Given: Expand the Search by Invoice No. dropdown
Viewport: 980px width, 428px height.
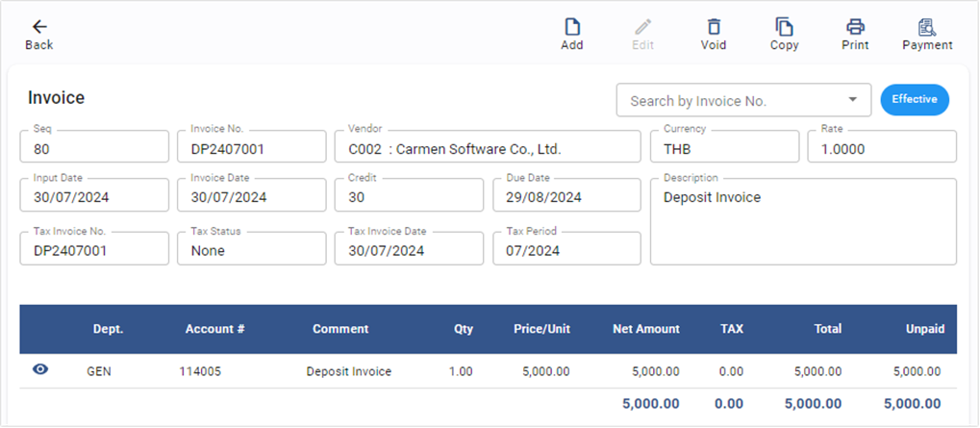Looking at the screenshot, I should click(x=852, y=100).
